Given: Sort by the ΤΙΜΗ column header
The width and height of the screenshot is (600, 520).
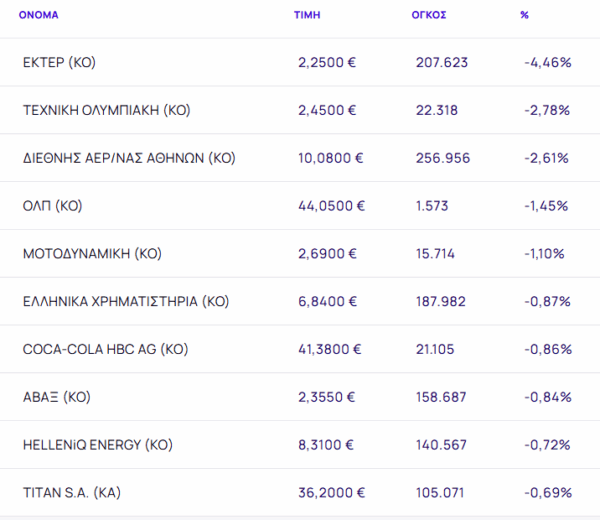Looking at the screenshot, I should click(x=307, y=15).
